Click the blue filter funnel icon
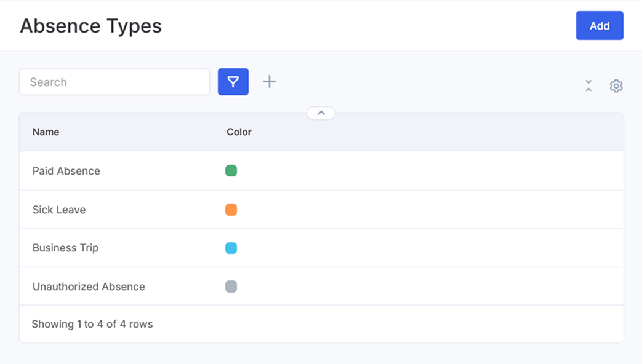Screen dimensions: 642x364 coord(233,82)
